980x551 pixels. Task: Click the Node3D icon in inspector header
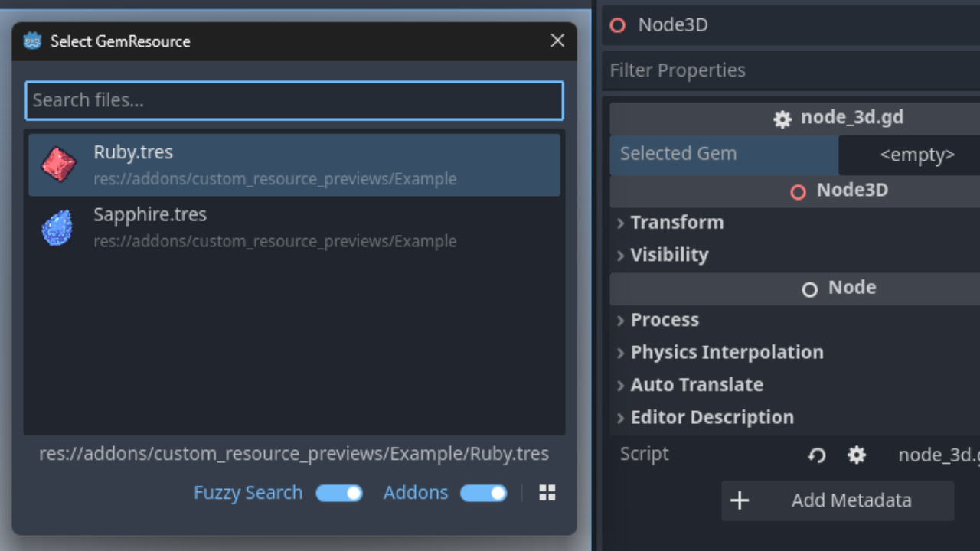[617, 25]
